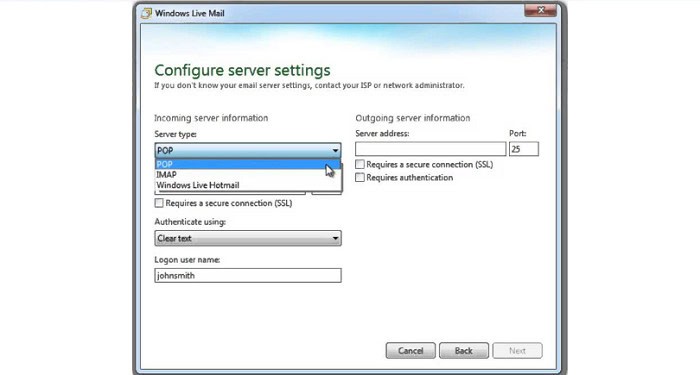Click the Logon user name field johnsmith
The image size is (700, 375).
tap(248, 275)
